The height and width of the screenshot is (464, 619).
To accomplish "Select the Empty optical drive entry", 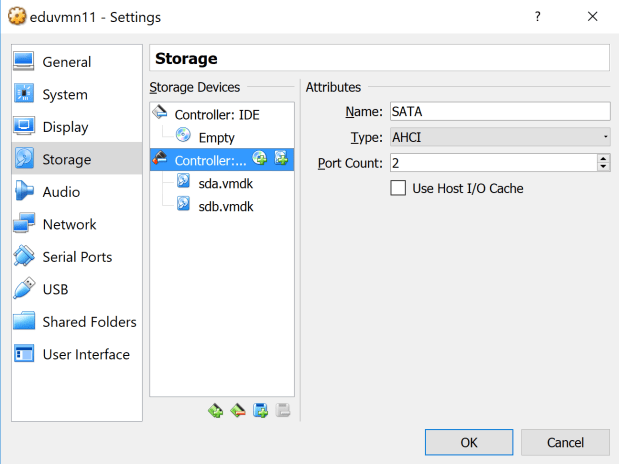I will [216, 137].
